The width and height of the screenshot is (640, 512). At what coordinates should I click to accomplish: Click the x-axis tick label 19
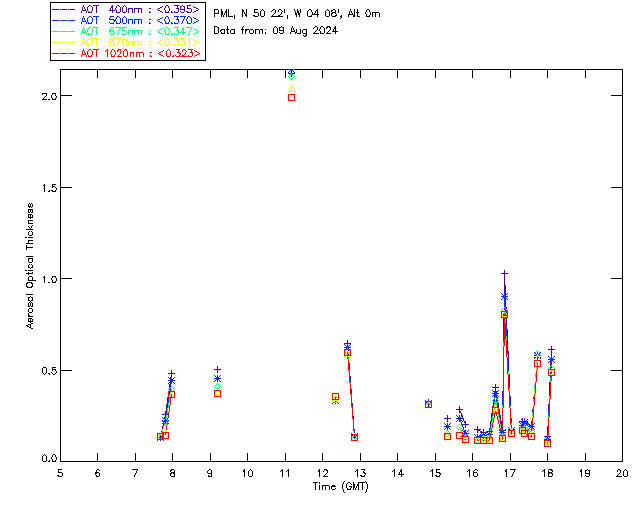585,474
